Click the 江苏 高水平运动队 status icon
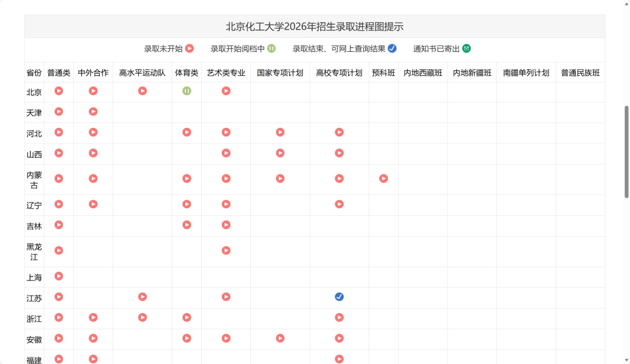 142,297
